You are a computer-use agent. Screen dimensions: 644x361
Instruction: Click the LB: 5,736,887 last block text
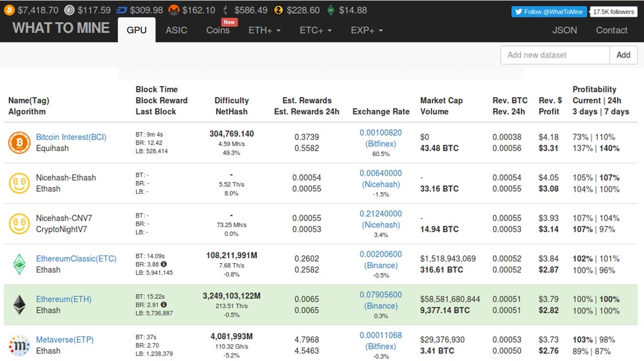154,314
